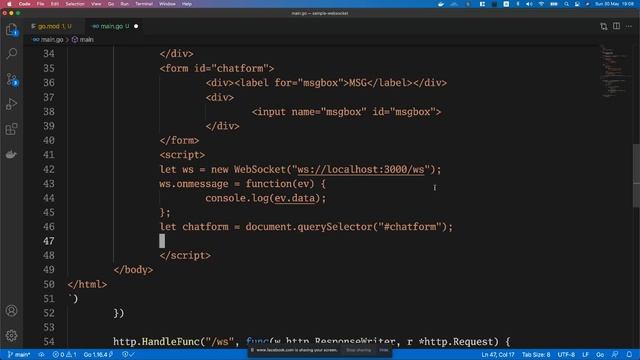Click the Go language mode selector
The width and height of the screenshot is (640, 360).
(x=600, y=354)
